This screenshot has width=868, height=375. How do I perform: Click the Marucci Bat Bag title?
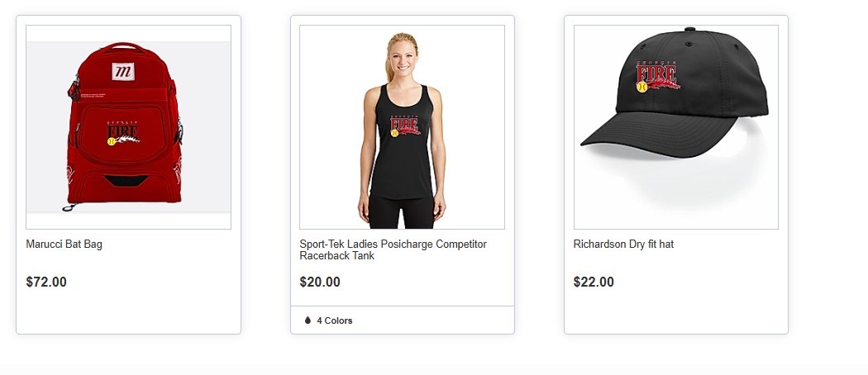tap(64, 244)
